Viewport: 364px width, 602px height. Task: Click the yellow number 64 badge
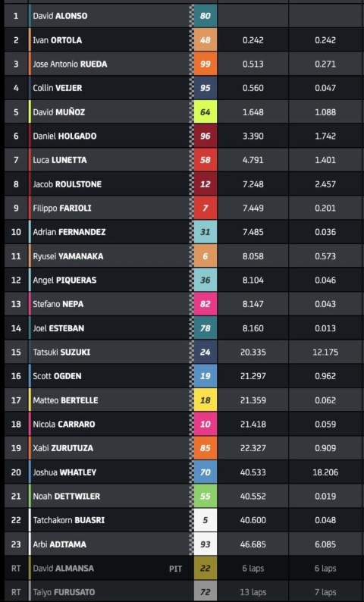(205, 112)
